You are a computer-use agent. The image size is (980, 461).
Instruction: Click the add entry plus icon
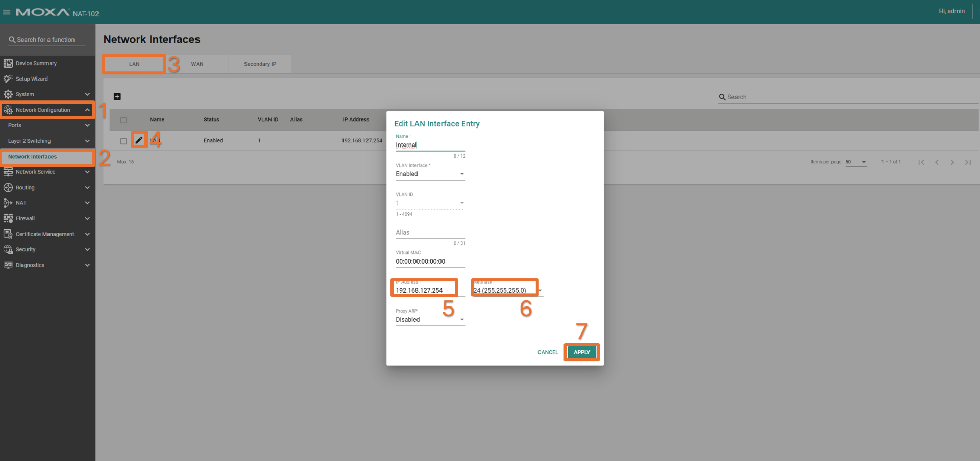click(117, 97)
